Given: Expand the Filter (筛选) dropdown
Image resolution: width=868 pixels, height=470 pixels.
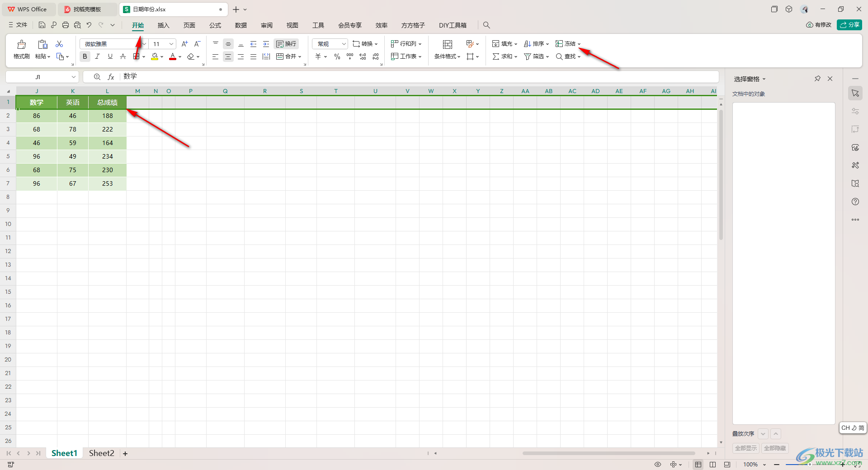Looking at the screenshot, I should point(547,57).
